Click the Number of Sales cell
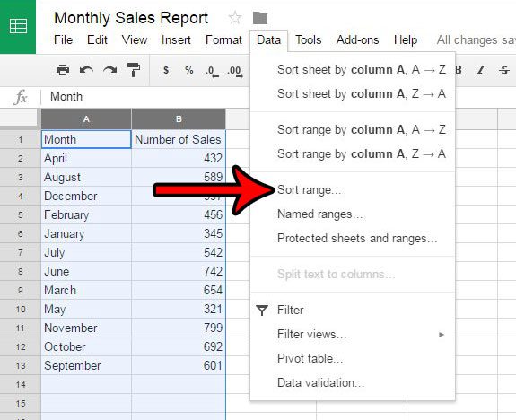Viewport: 516px width, 420px height. [179, 140]
